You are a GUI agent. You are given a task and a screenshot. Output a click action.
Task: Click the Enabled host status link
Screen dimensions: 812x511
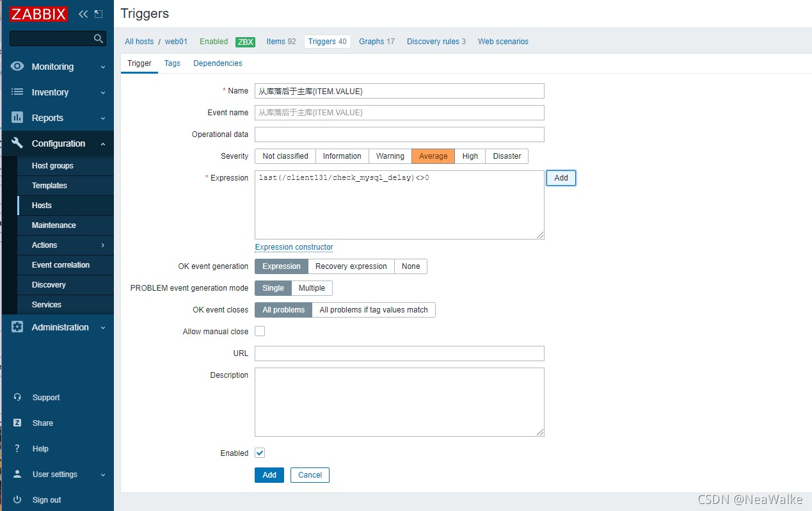[x=214, y=42]
